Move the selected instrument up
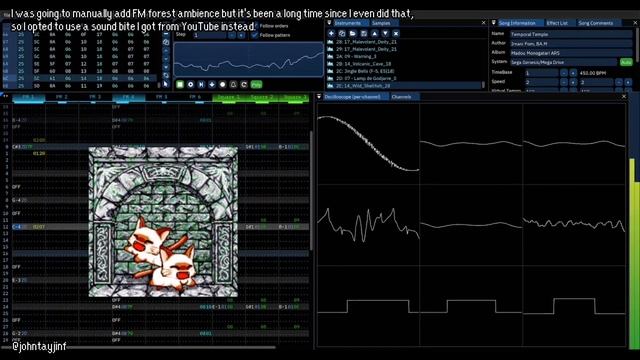The height and width of the screenshot is (360, 640). (374, 33)
